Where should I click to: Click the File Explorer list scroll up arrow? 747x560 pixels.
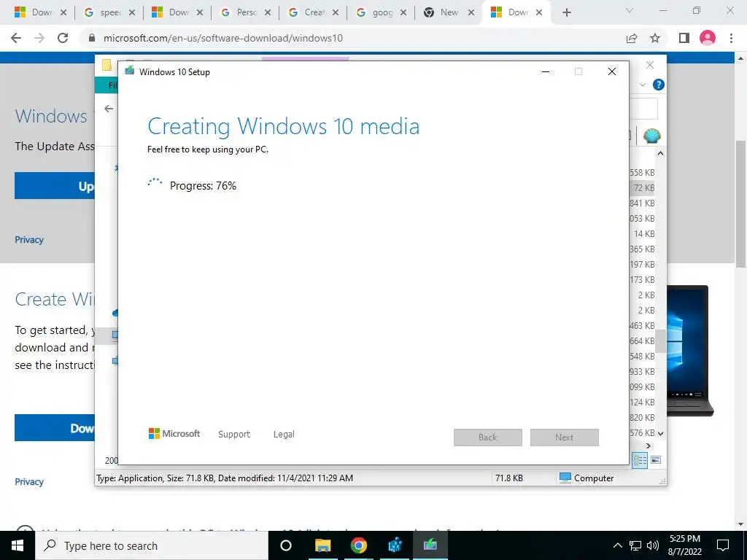[x=660, y=153]
